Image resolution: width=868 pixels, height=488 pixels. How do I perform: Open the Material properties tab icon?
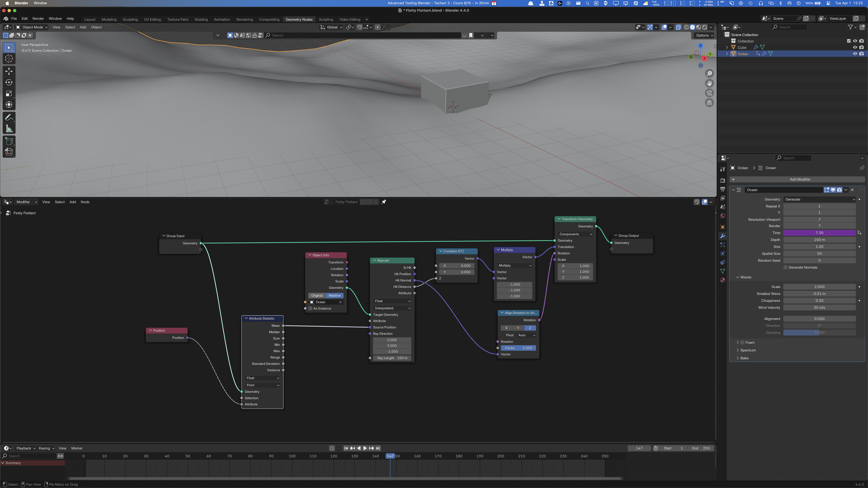722,280
